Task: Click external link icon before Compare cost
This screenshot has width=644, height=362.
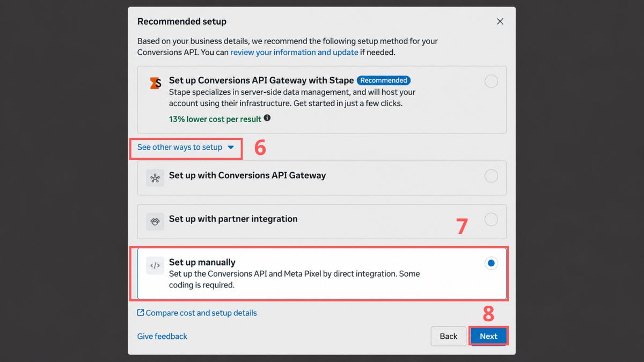Action: coord(141,313)
